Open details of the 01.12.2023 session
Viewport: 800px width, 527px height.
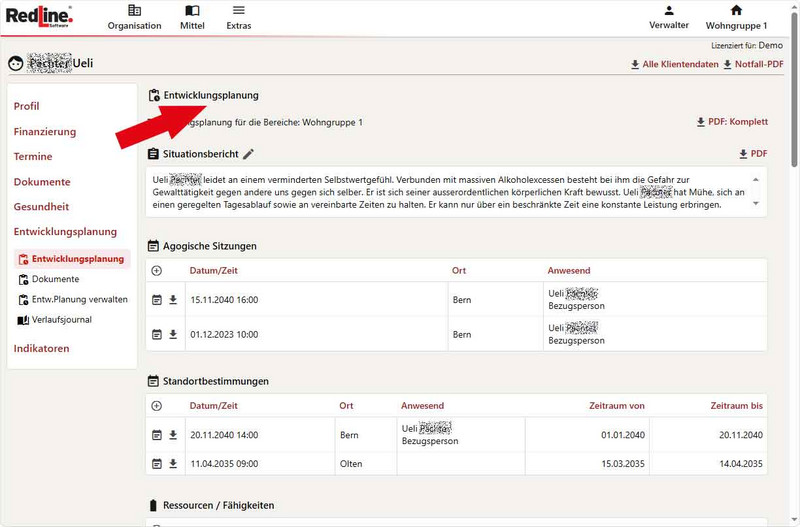point(156,334)
